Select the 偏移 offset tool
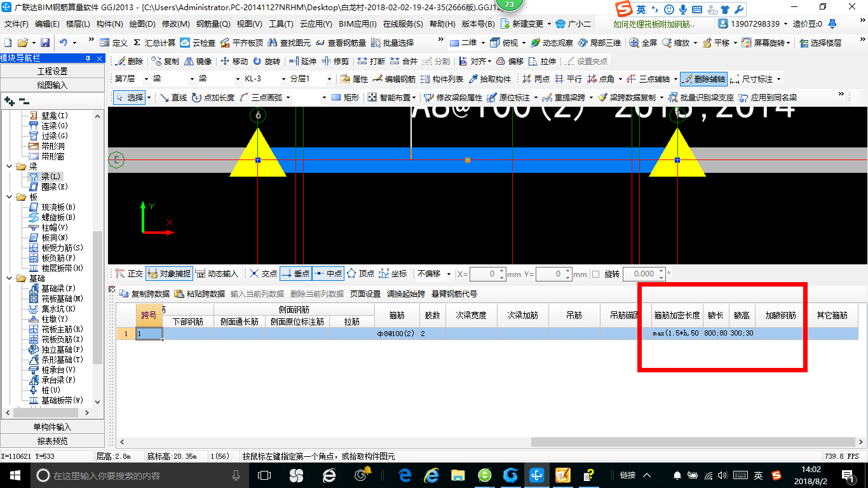The height and width of the screenshot is (488, 868). (x=510, y=62)
